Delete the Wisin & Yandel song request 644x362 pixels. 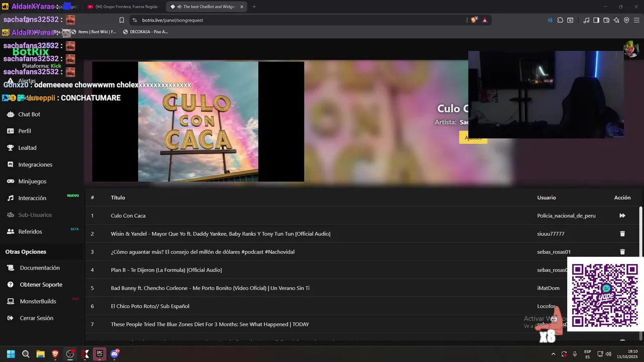(622, 234)
